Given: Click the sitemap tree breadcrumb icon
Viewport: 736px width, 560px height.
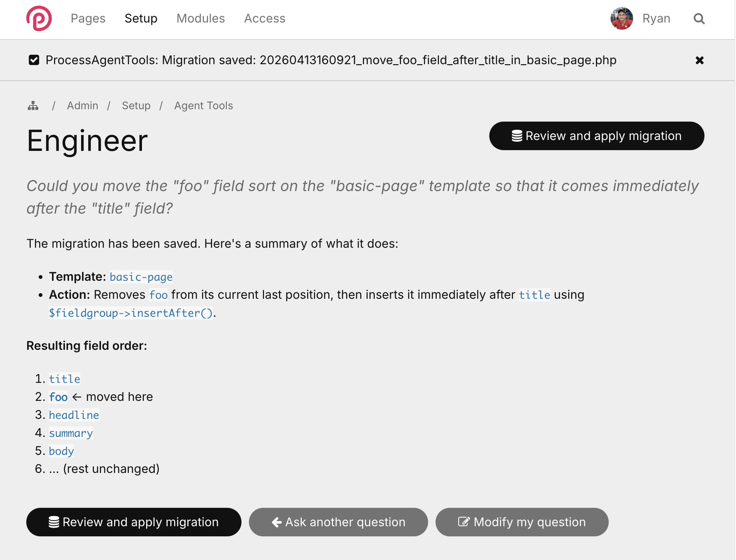Looking at the screenshot, I should (33, 106).
